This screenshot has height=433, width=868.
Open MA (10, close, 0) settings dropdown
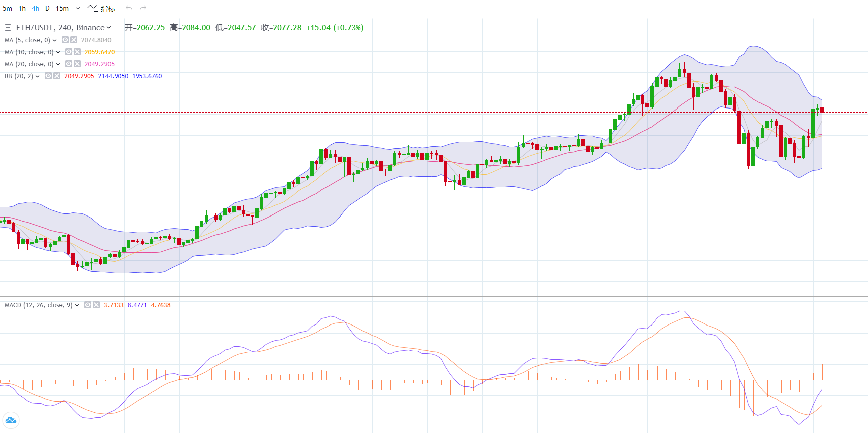(58, 52)
